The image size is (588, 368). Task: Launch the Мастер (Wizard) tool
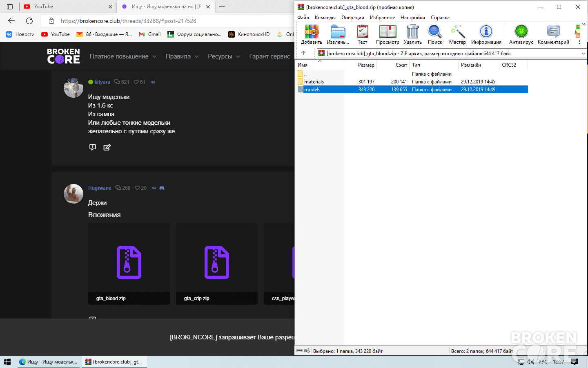(x=457, y=34)
